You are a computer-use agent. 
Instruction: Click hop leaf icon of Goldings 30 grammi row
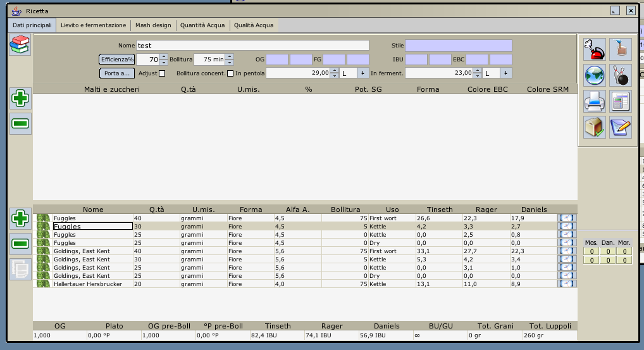coord(43,259)
